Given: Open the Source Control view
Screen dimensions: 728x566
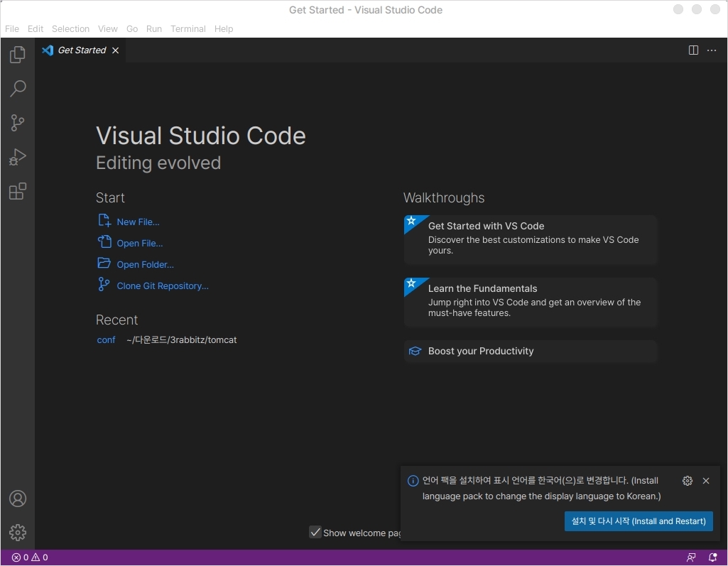Looking at the screenshot, I should (18, 123).
